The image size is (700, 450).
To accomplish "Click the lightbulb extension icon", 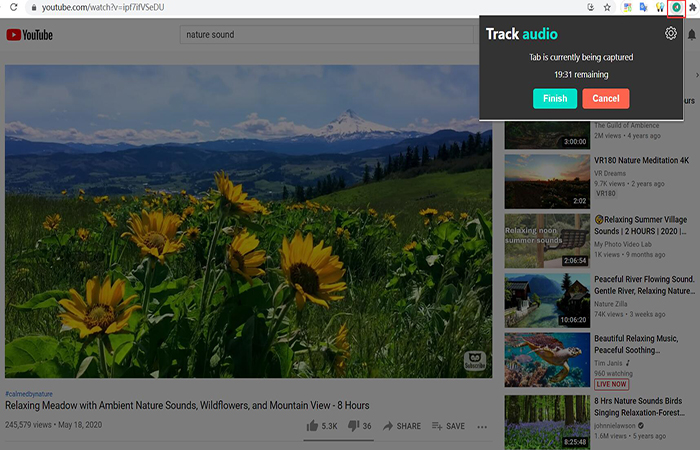I will (660, 7).
